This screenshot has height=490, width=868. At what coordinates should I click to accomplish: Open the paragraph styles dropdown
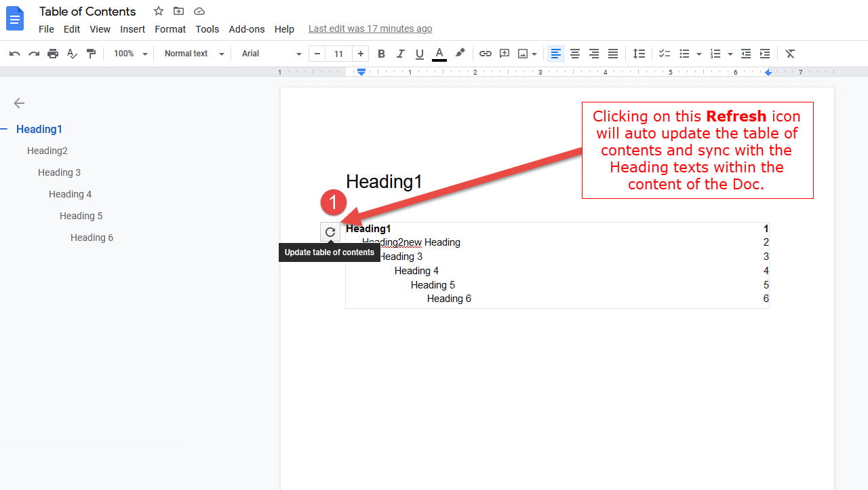(x=192, y=54)
